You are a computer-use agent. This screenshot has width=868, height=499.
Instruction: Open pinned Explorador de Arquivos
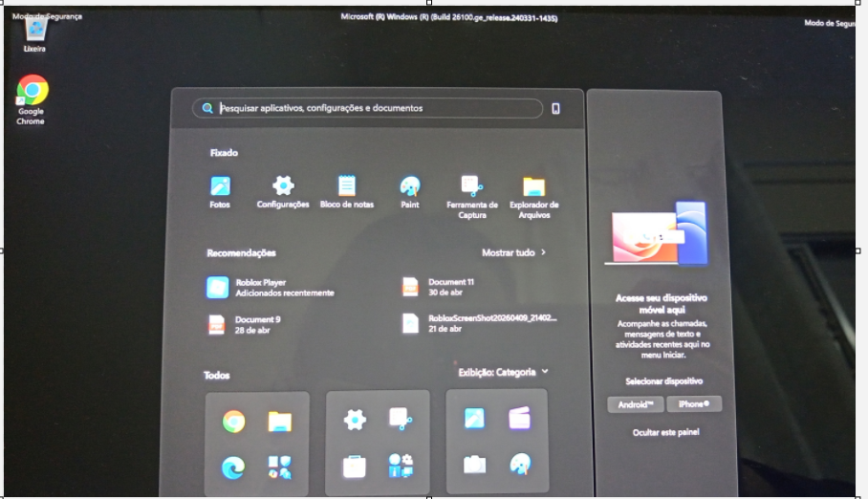tap(534, 197)
